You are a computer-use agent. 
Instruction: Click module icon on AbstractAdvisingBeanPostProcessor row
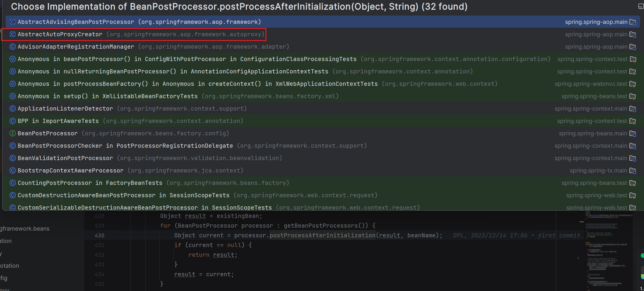point(633,22)
